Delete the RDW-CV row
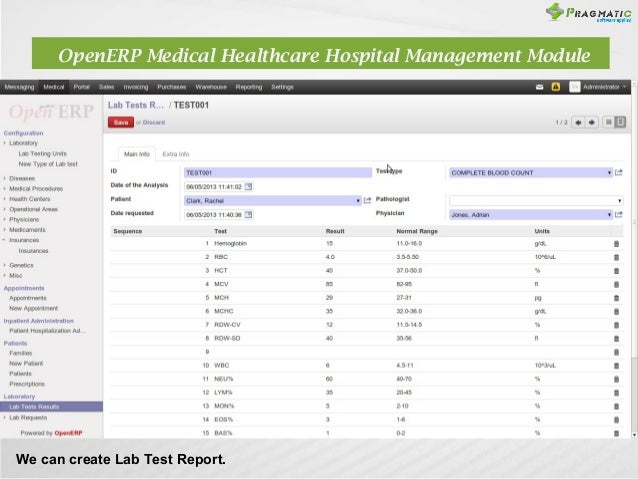638x479 pixels. [x=616, y=325]
